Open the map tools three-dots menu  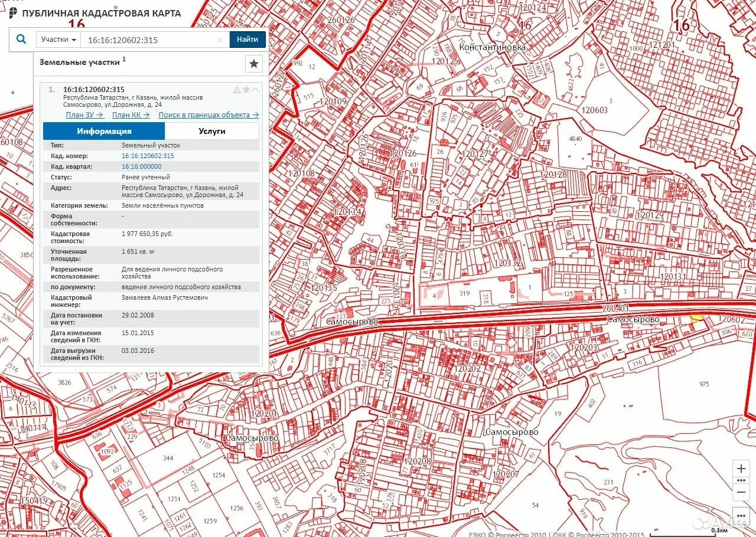741,515
